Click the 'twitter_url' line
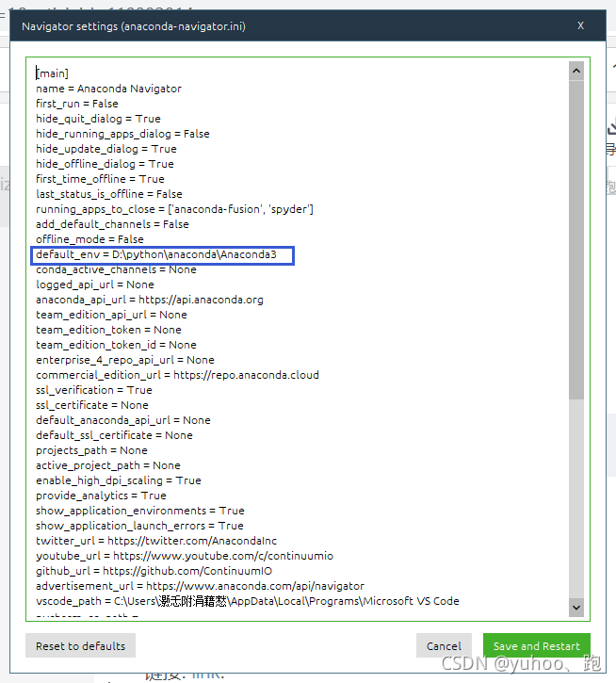The height and width of the screenshot is (683, 616). pos(156,541)
